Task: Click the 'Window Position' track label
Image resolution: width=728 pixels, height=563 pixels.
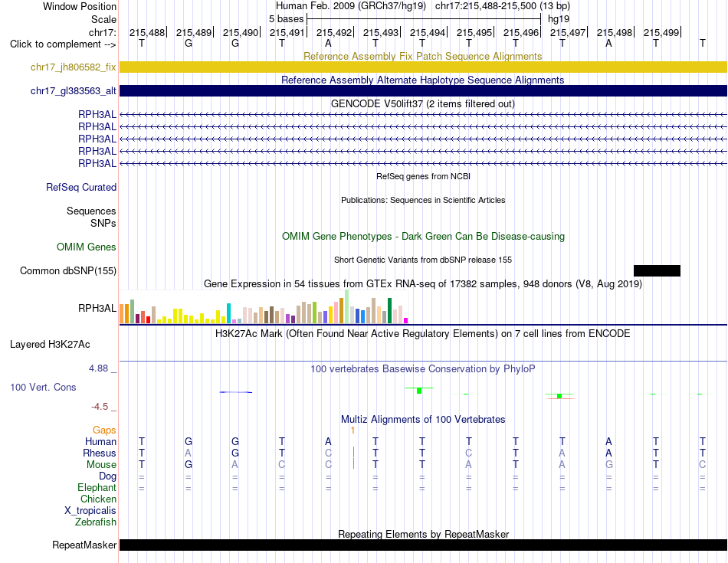Action: pos(80,6)
